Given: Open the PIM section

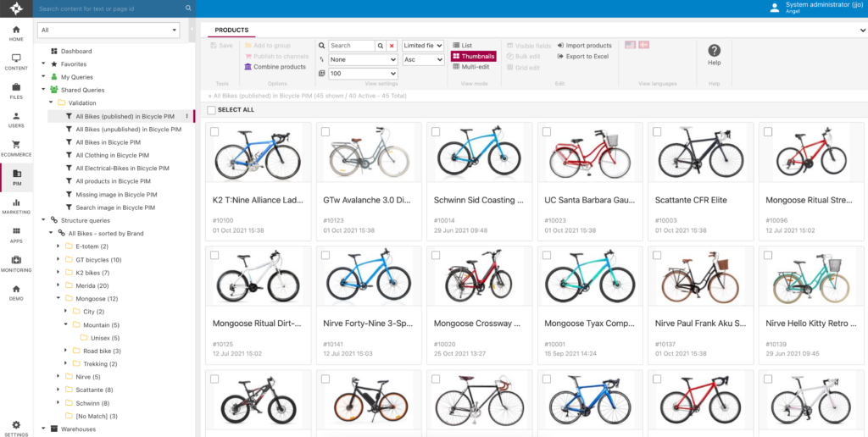Looking at the screenshot, I should pos(16,177).
